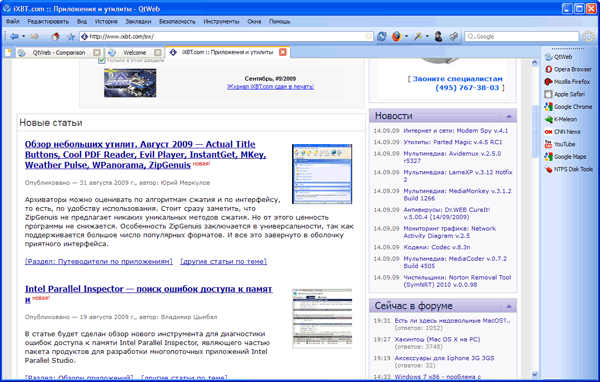Click the forward arrow in the toolbar
This screenshot has height=382, width=600.
tap(34, 36)
